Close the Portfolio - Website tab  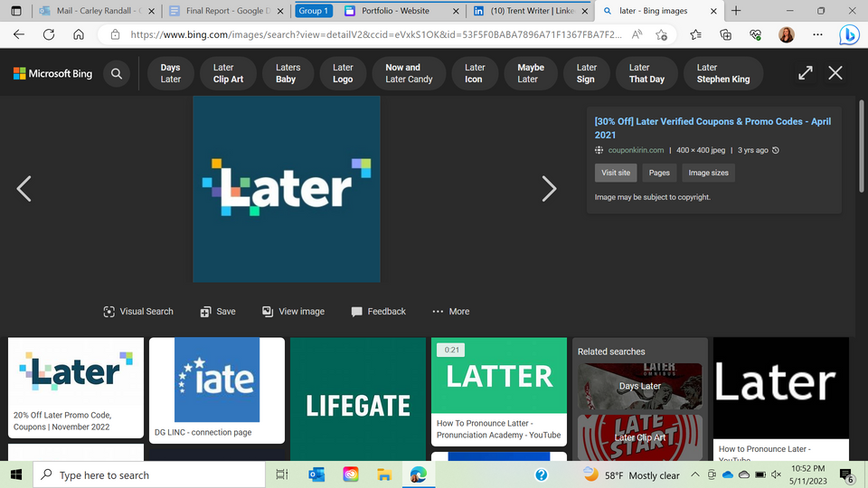456,11
